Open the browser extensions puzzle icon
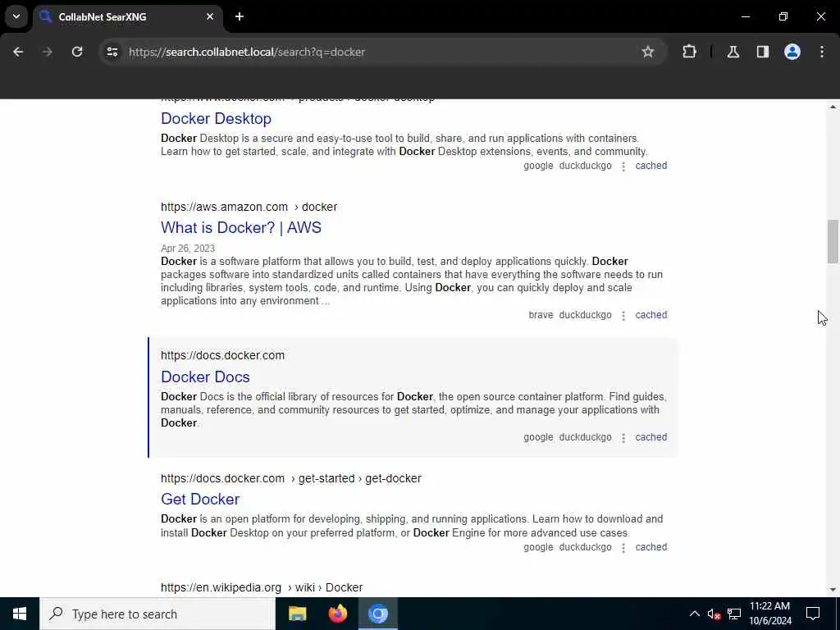The height and width of the screenshot is (630, 840). (689, 52)
